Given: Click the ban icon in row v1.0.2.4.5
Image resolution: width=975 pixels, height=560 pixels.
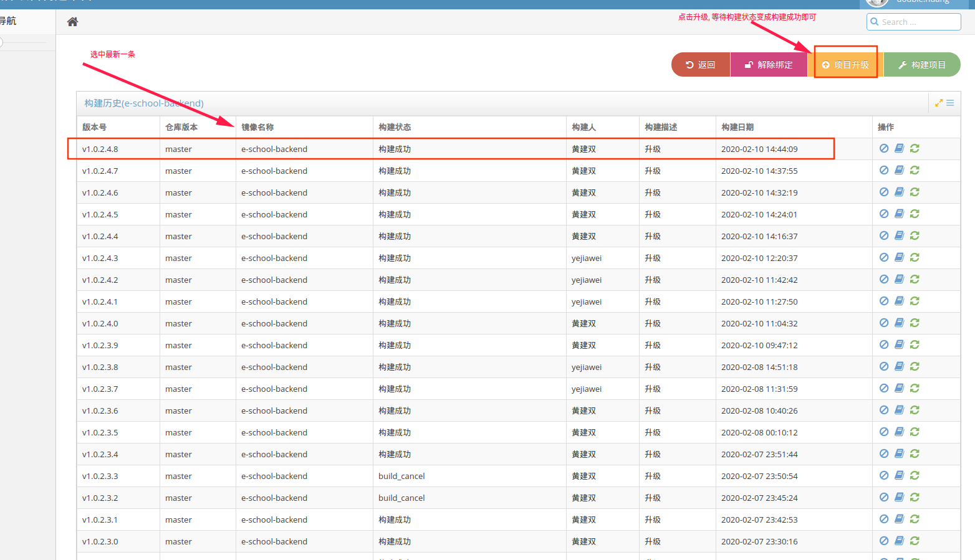Looking at the screenshot, I should 884,214.
